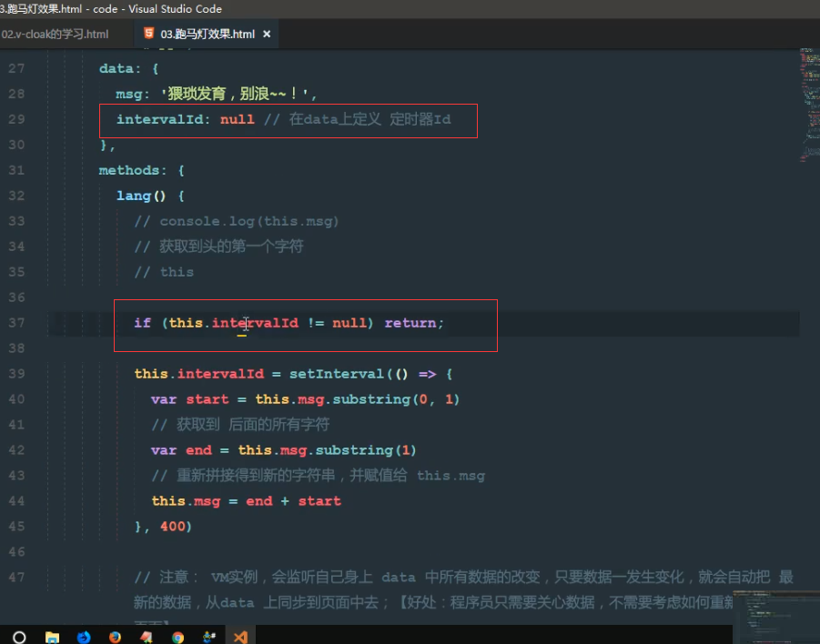The image size is (820, 644).
Task: Open the orange Firefox browser from taskbar
Action: (114, 636)
